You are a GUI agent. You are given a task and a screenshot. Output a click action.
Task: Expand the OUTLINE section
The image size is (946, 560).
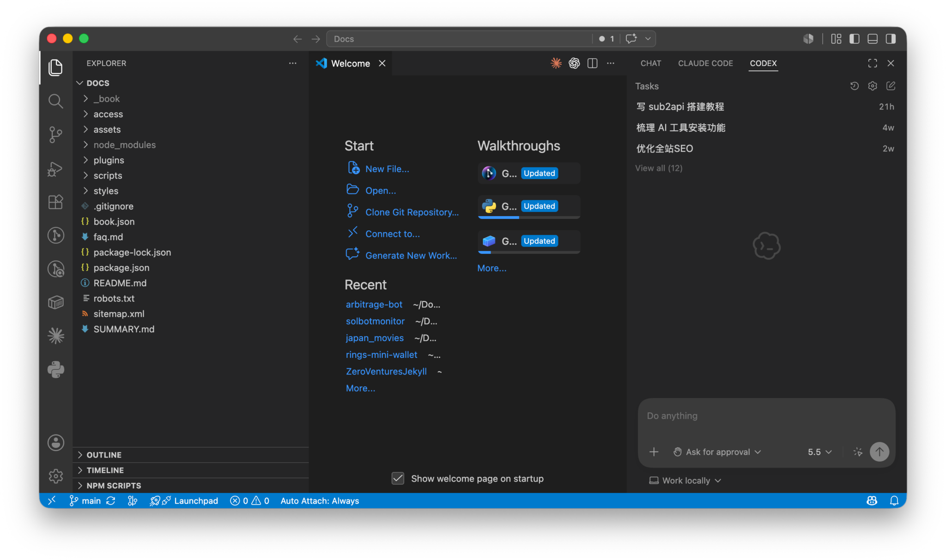(x=103, y=455)
